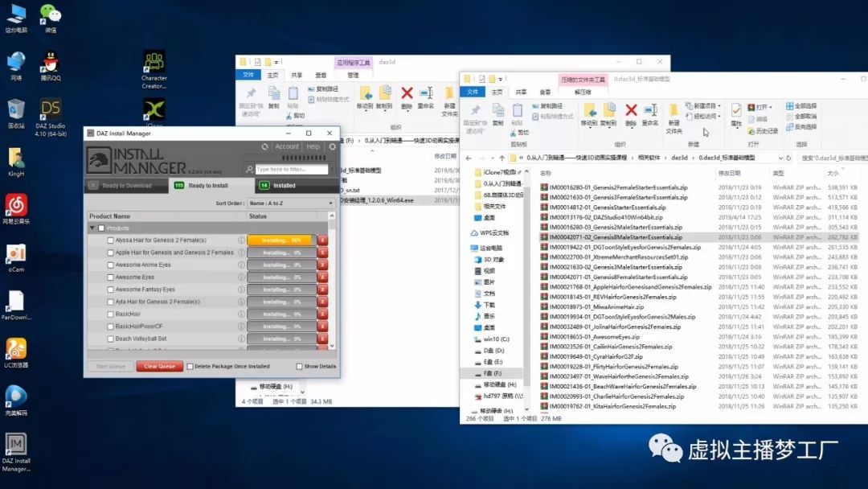
Task: Open the Share (共享) tab in front Explorer
Action: coord(521,92)
